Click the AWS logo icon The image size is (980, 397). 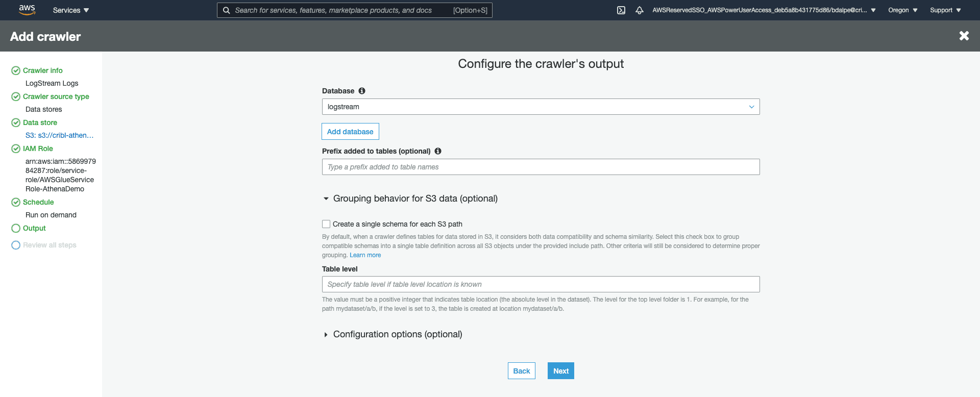click(x=27, y=10)
